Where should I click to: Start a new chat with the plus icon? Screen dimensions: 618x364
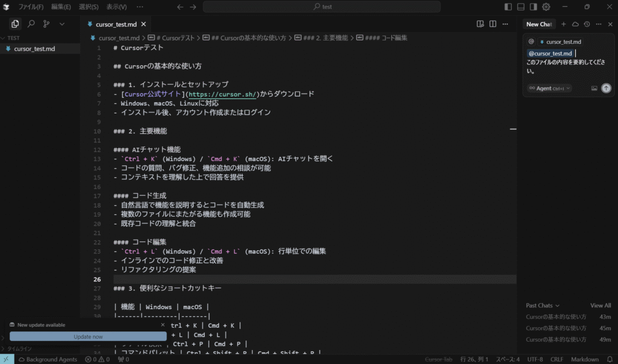(564, 24)
